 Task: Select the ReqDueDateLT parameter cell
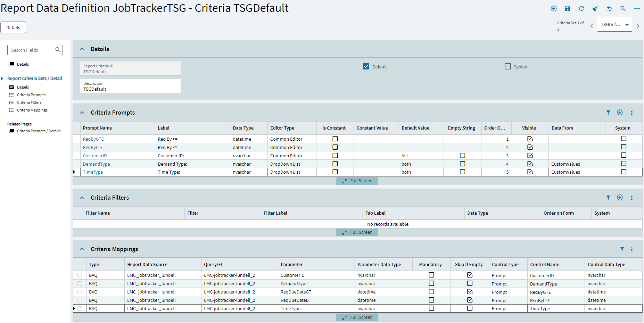coord(316,300)
